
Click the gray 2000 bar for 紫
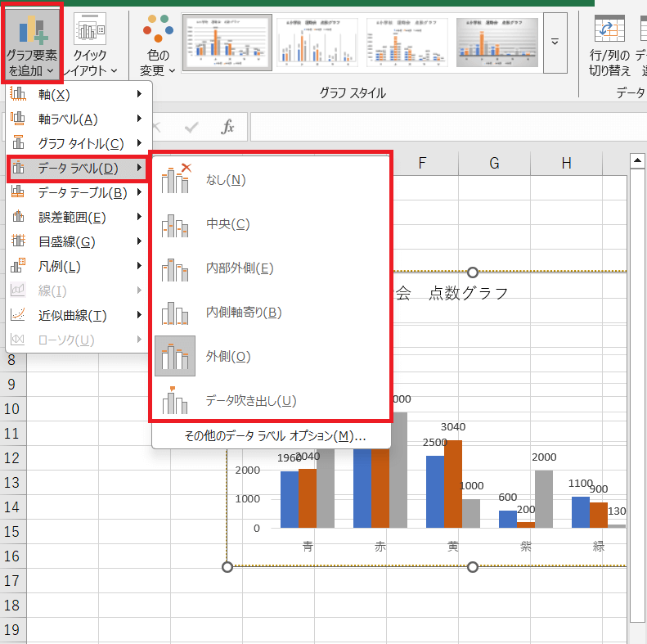[x=544, y=498]
